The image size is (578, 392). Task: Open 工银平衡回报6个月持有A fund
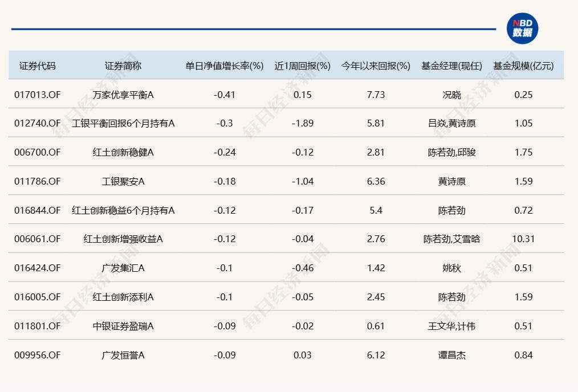(123, 124)
